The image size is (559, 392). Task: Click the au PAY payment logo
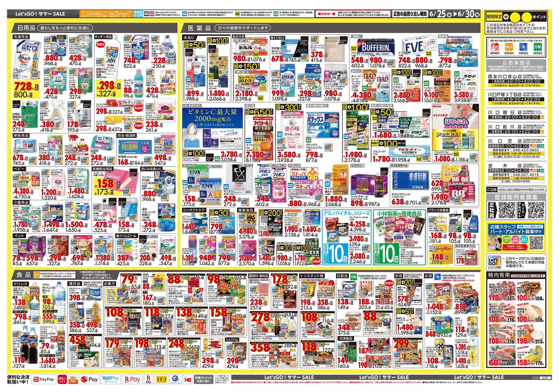click(73, 379)
